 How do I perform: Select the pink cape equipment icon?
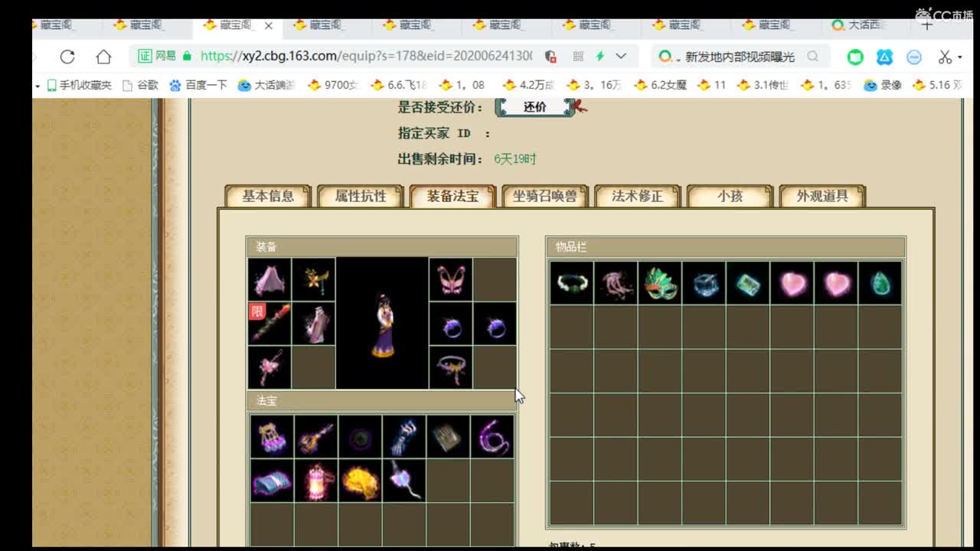point(269,279)
